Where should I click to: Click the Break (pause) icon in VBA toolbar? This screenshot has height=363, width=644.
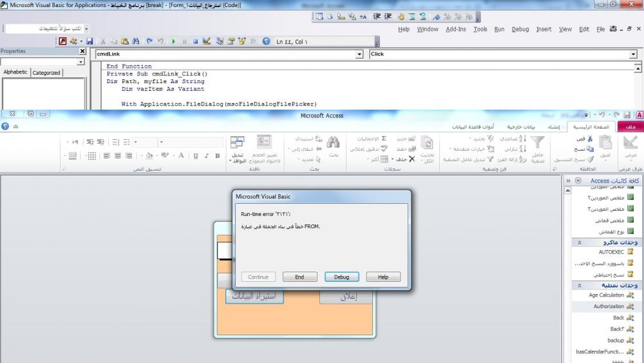click(184, 41)
